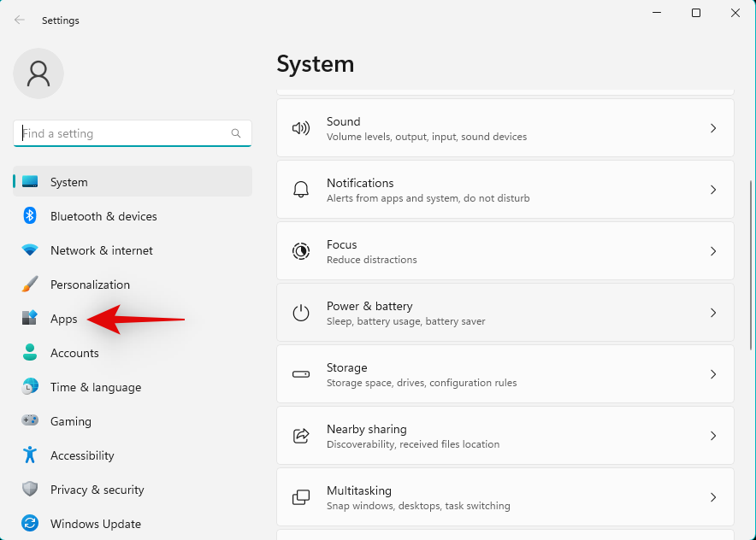Viewport: 756px width, 540px height.
Task: Click the Windows Update icon
Action: pyautogui.click(x=30, y=524)
